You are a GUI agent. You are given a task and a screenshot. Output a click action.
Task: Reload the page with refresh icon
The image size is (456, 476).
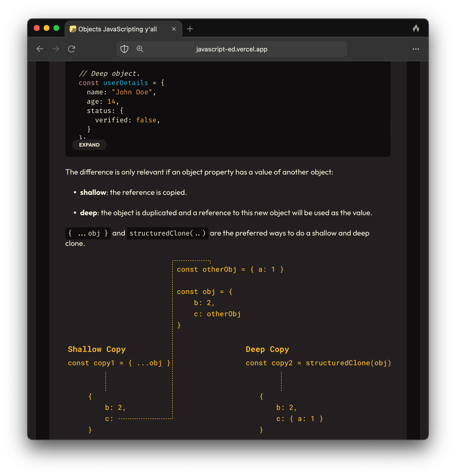pyautogui.click(x=72, y=49)
